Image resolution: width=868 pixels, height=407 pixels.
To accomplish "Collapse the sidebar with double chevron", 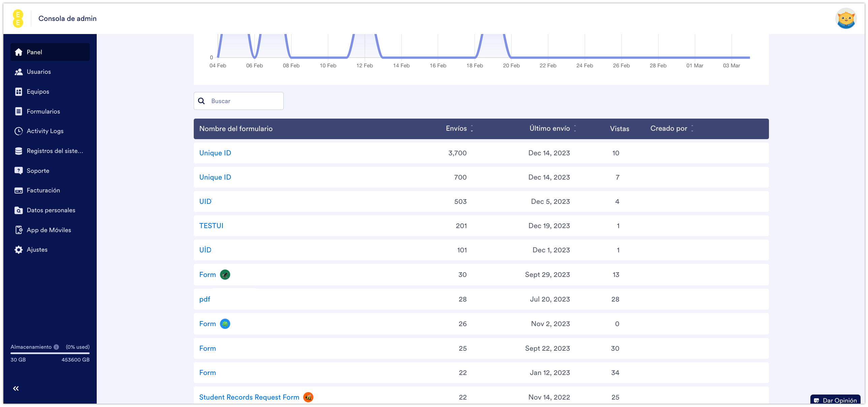I will (x=16, y=388).
